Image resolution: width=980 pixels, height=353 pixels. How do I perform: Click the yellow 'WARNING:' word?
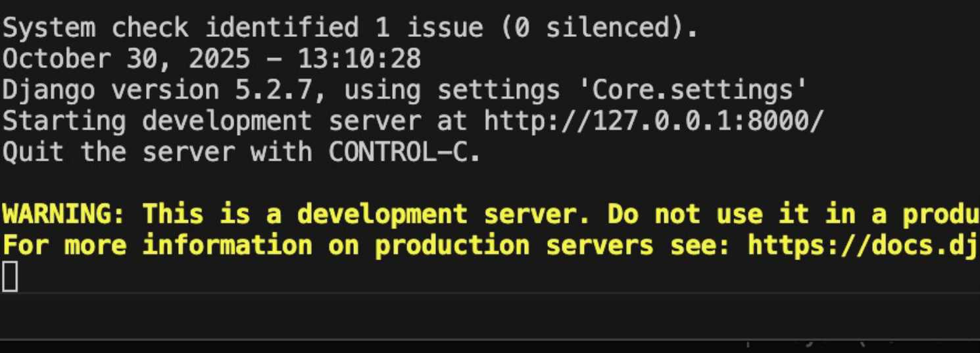[x=66, y=214]
